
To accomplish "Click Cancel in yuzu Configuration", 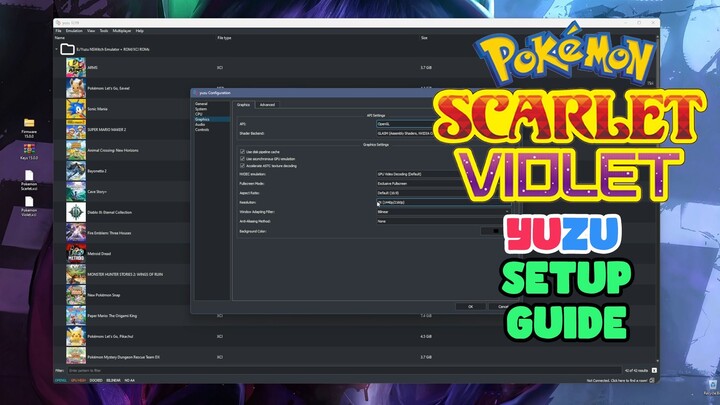I will pyautogui.click(x=503, y=306).
